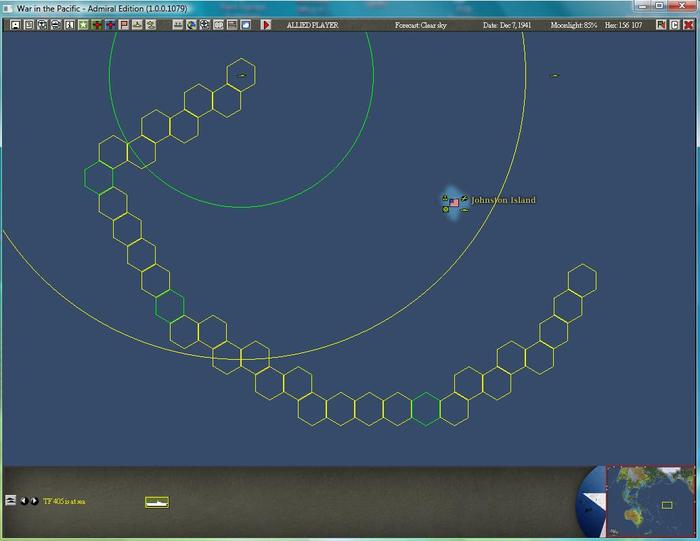The image size is (700, 541).
Task: Click the fifth toolbar icon with two vertical figures
Action: 70,25
